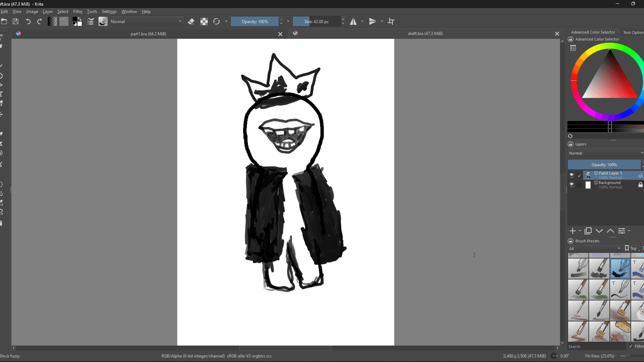
Task: Toggle horizontal mirror tool
Action: [x=353, y=21]
